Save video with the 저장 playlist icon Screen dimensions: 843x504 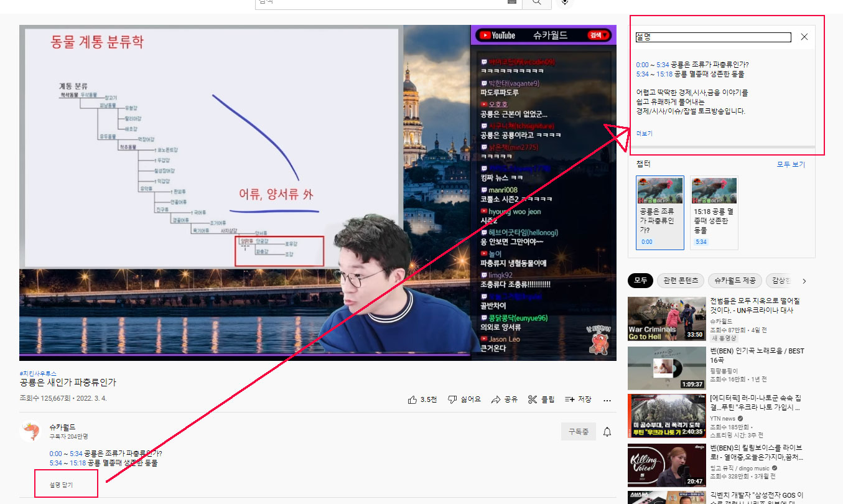pyautogui.click(x=578, y=399)
